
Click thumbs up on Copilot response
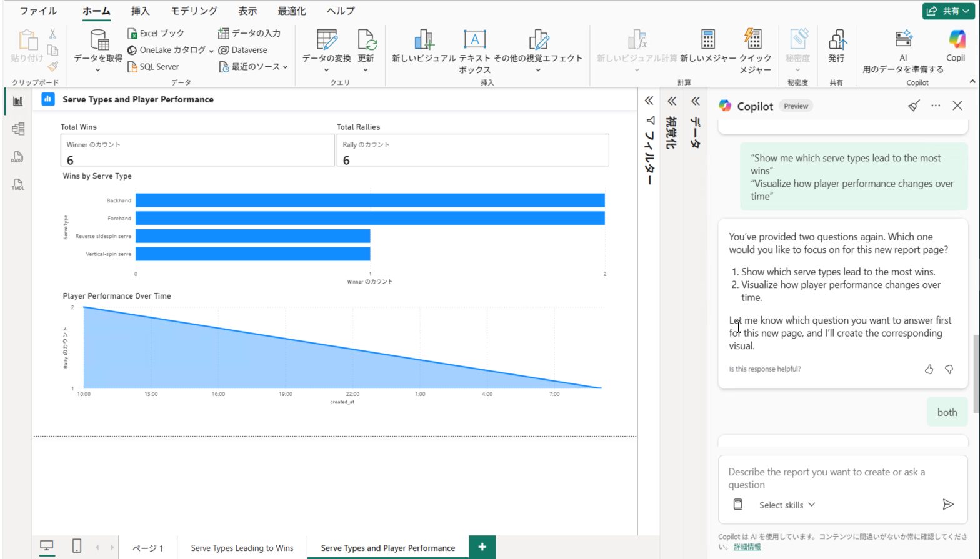click(x=929, y=369)
